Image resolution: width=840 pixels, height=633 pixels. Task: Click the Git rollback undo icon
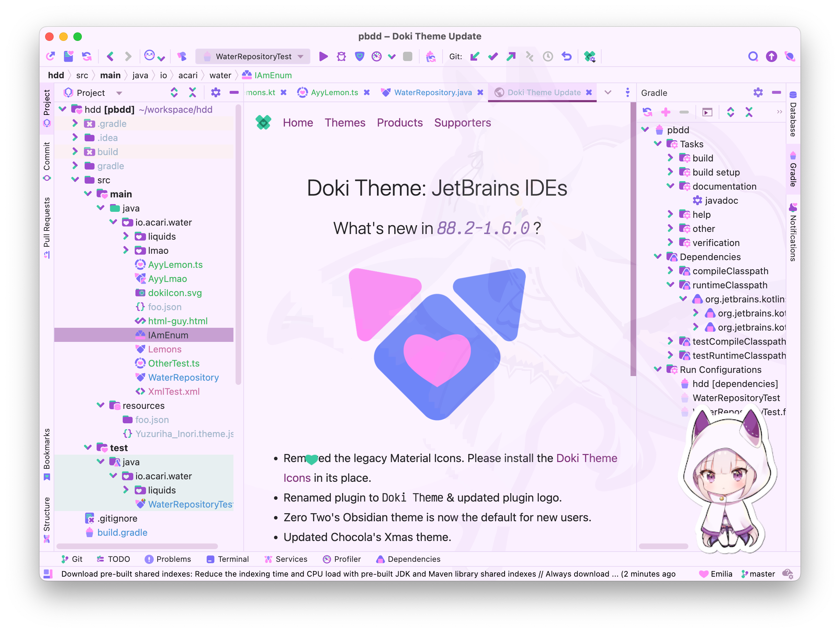(567, 56)
